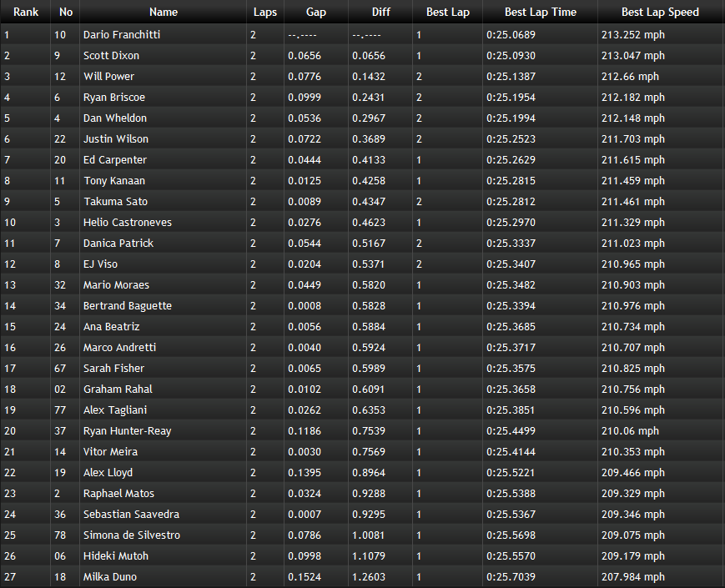Sort by the Best Lap Speed column
This screenshot has width=725, height=588.
pos(660,12)
